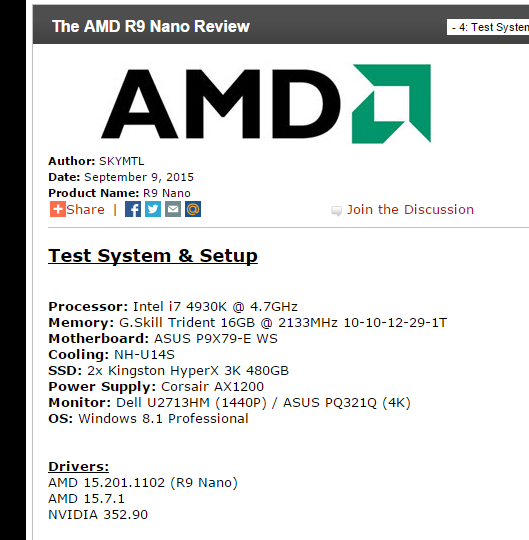Screen dimensions: 529x540
Task: Click the orange @ mail icon
Action: point(193,209)
